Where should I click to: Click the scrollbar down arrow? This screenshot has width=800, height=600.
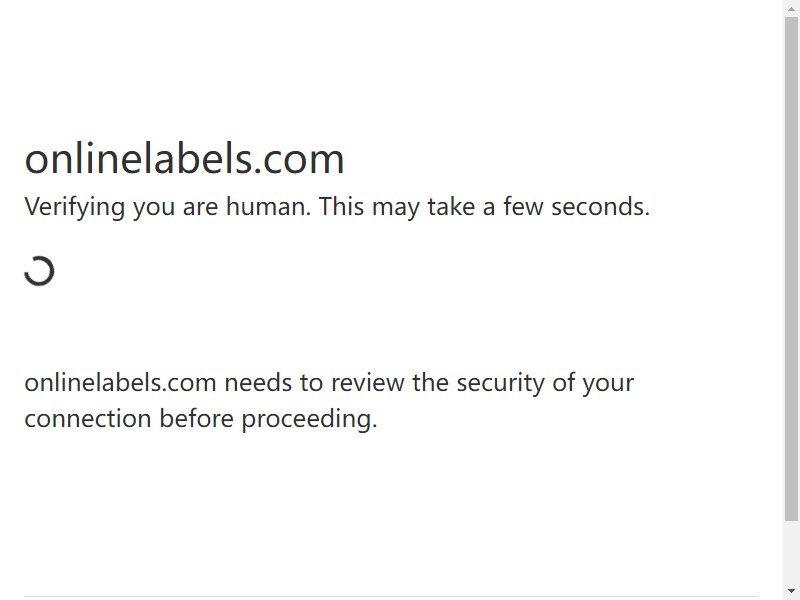pyautogui.click(x=791, y=591)
